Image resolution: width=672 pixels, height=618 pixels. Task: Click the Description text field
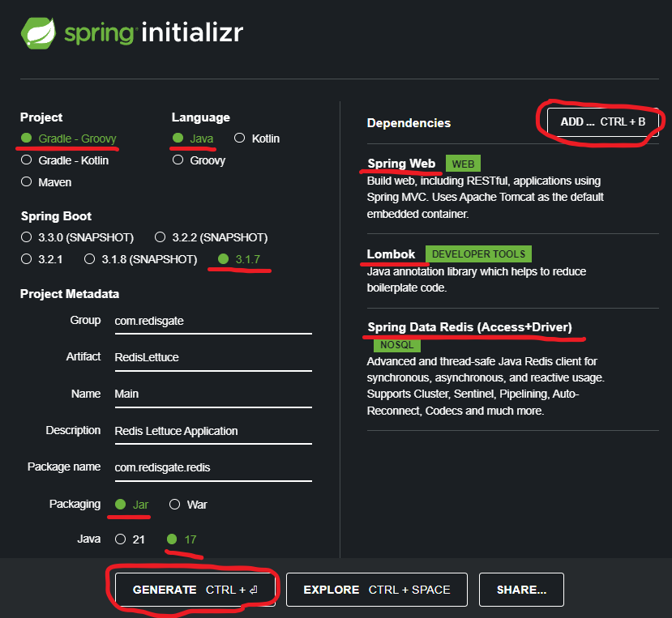212,431
